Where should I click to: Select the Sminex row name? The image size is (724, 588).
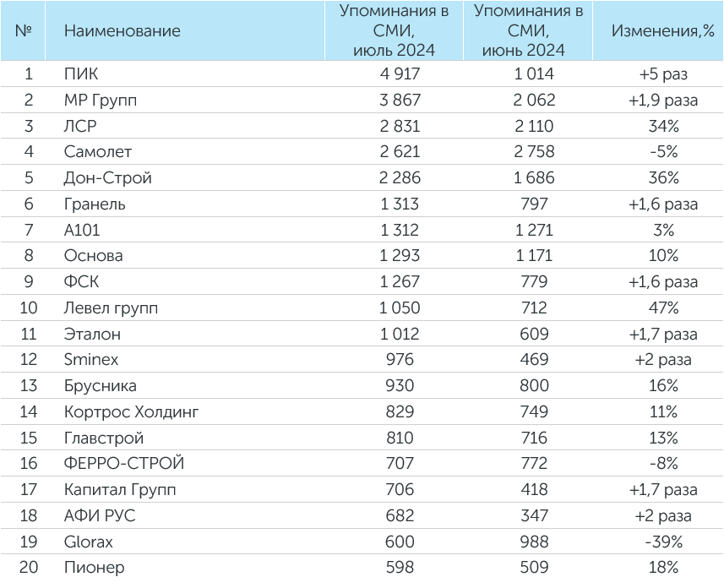(x=91, y=359)
